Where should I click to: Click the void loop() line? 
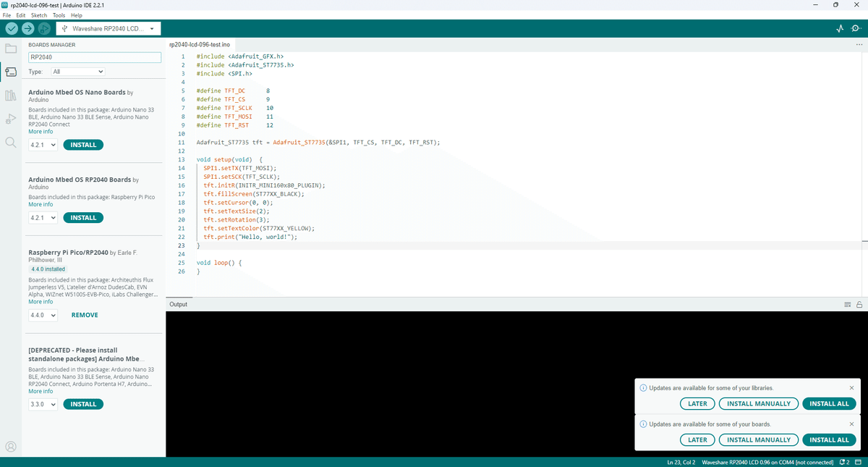point(219,263)
